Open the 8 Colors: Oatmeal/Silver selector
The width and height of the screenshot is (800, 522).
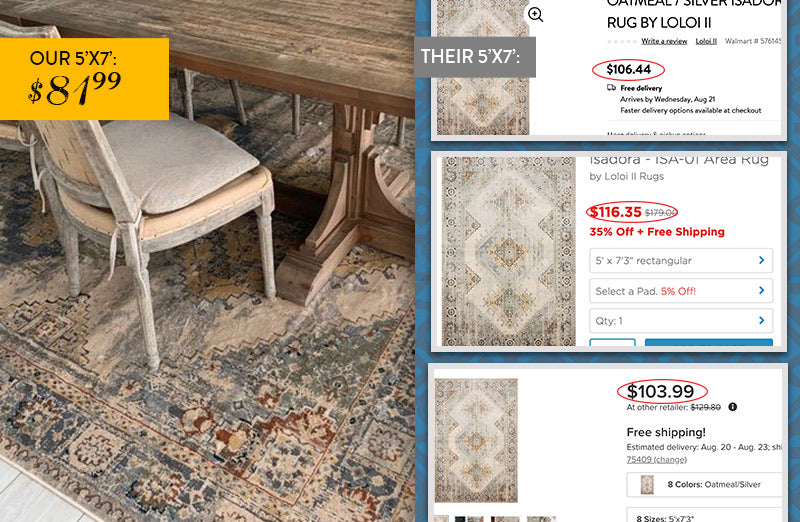(704, 485)
